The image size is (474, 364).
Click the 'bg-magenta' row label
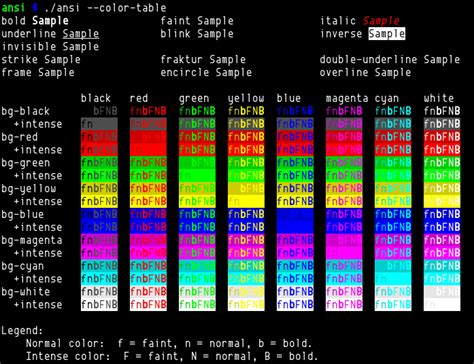click(32, 240)
